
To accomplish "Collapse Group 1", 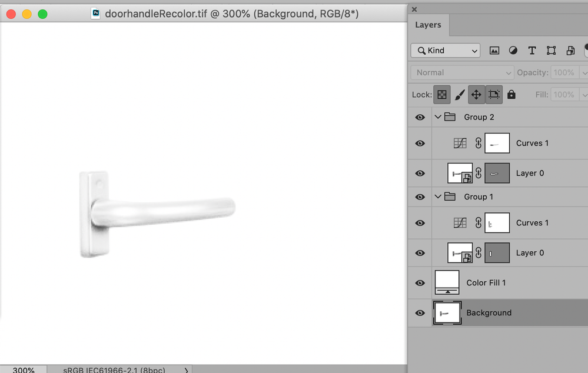I will (438, 197).
